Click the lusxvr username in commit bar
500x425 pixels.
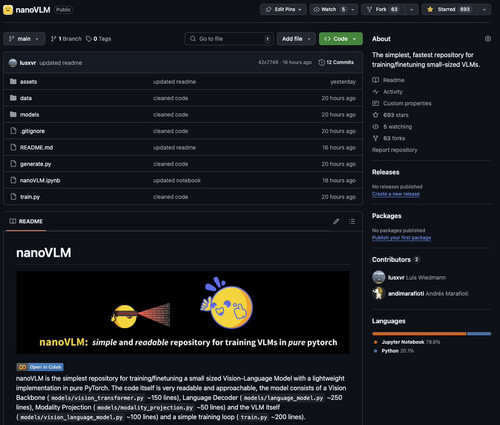[x=28, y=63]
